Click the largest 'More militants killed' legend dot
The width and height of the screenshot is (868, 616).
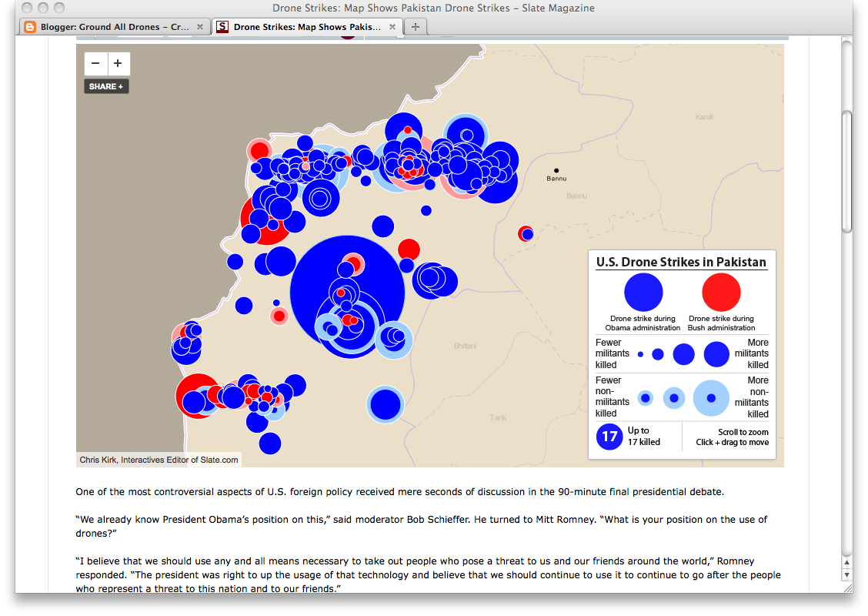716,354
